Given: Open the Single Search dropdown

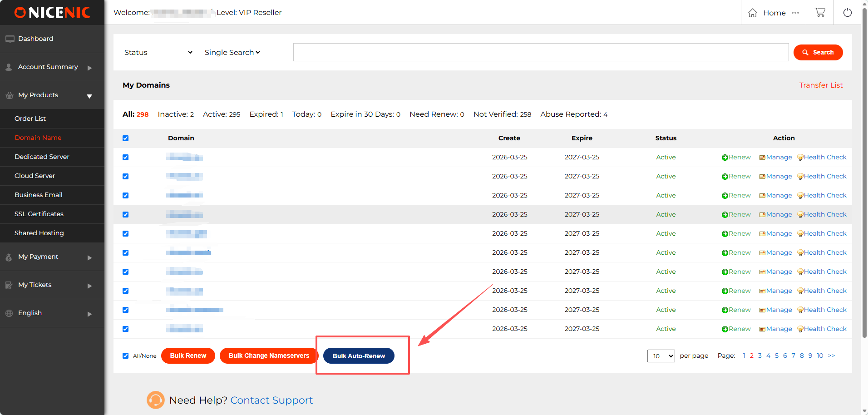Looking at the screenshot, I should click(x=232, y=53).
